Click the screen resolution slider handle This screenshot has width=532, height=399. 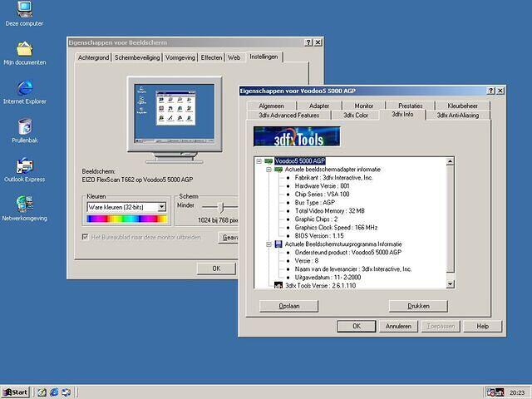(221, 207)
